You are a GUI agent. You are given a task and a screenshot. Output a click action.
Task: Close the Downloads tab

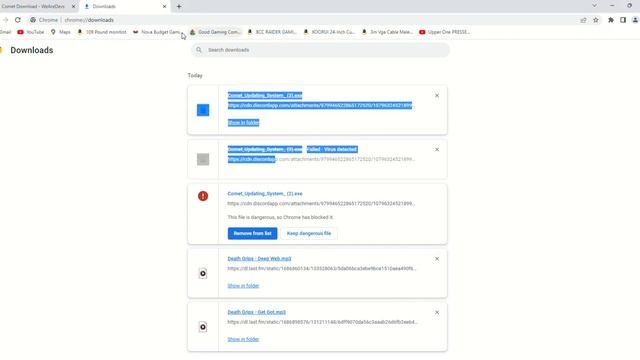[x=164, y=7]
